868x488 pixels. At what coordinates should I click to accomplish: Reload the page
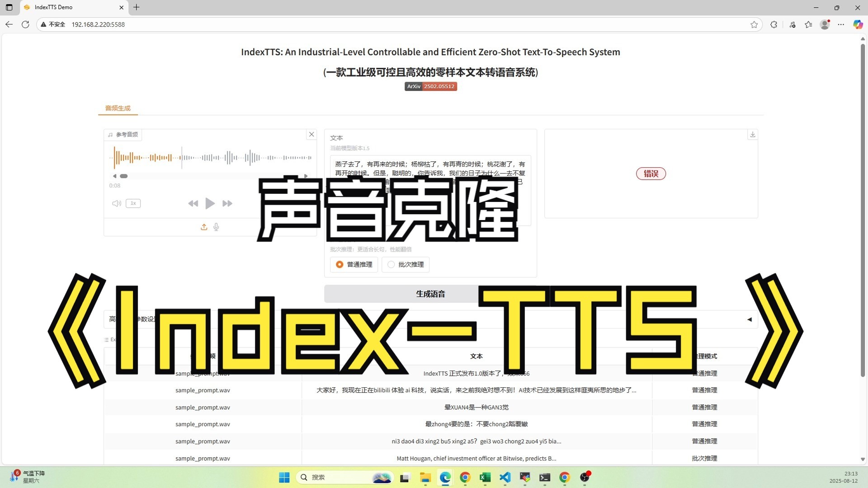coord(25,24)
